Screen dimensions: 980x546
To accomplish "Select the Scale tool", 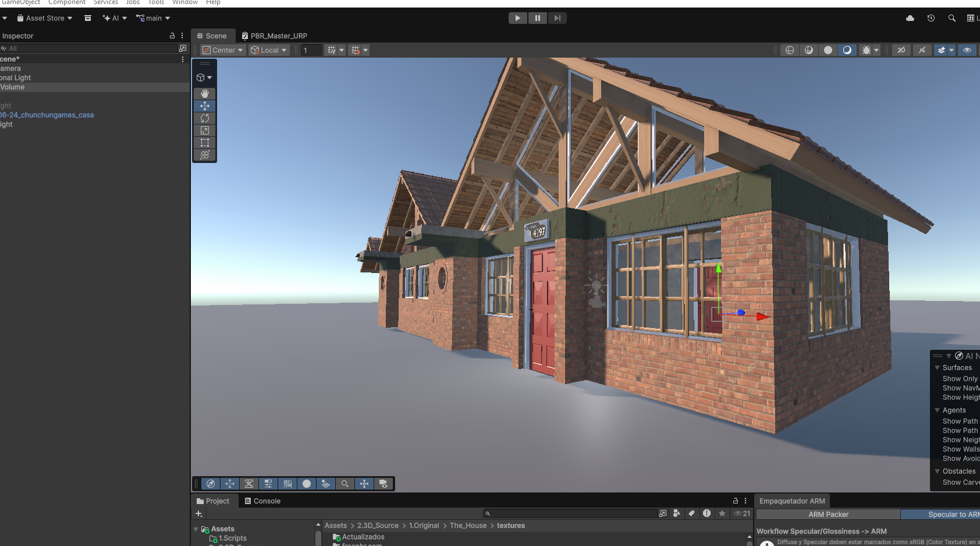I will pyautogui.click(x=205, y=130).
